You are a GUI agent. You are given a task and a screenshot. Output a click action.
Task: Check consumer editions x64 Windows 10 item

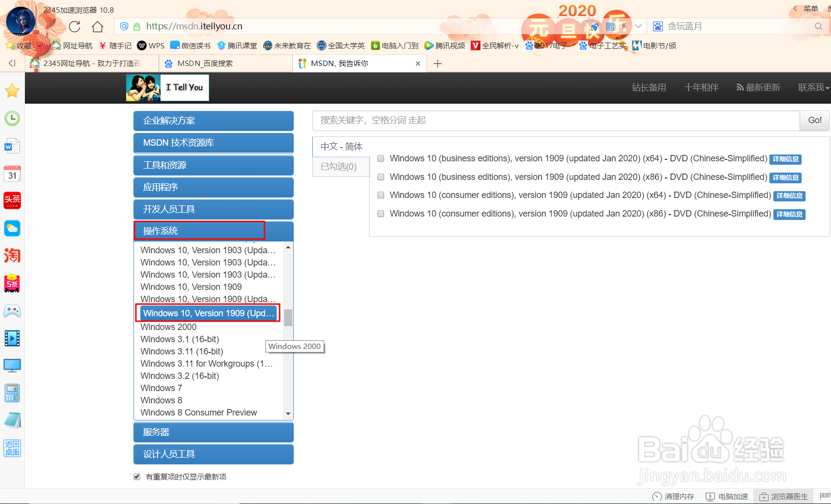click(x=381, y=195)
